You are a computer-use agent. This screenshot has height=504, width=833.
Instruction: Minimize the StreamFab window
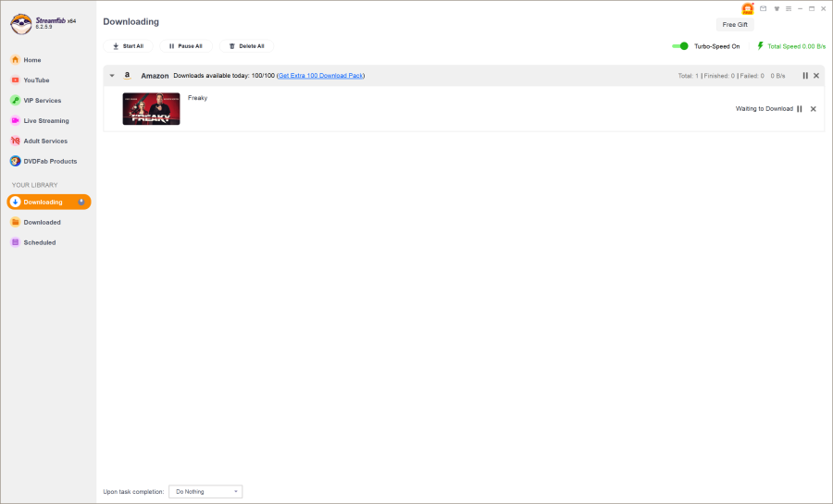800,8
